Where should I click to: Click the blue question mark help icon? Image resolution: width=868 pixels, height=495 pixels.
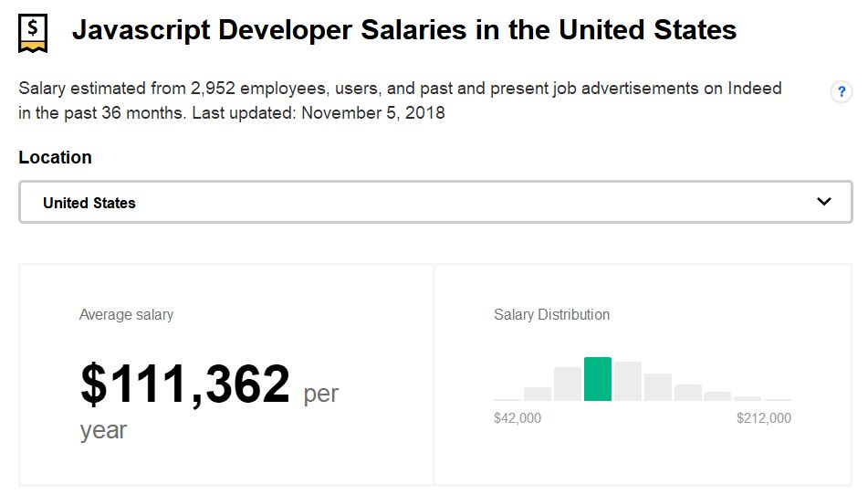point(841,91)
